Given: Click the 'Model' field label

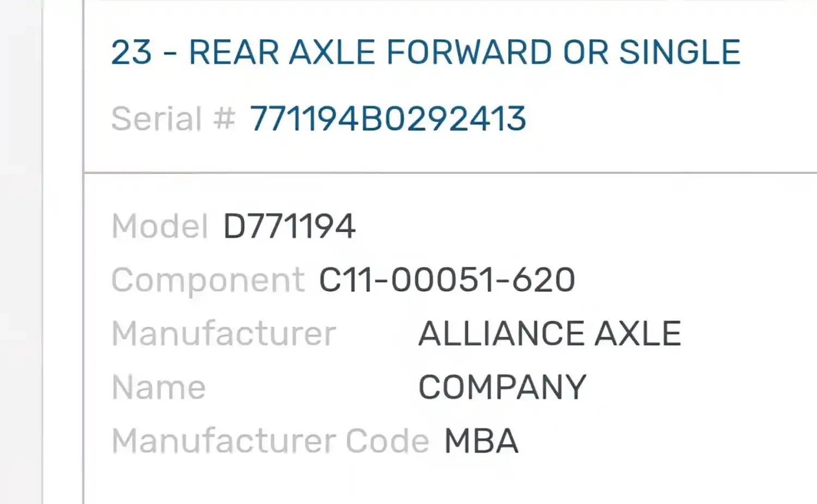Looking at the screenshot, I should click(160, 226).
